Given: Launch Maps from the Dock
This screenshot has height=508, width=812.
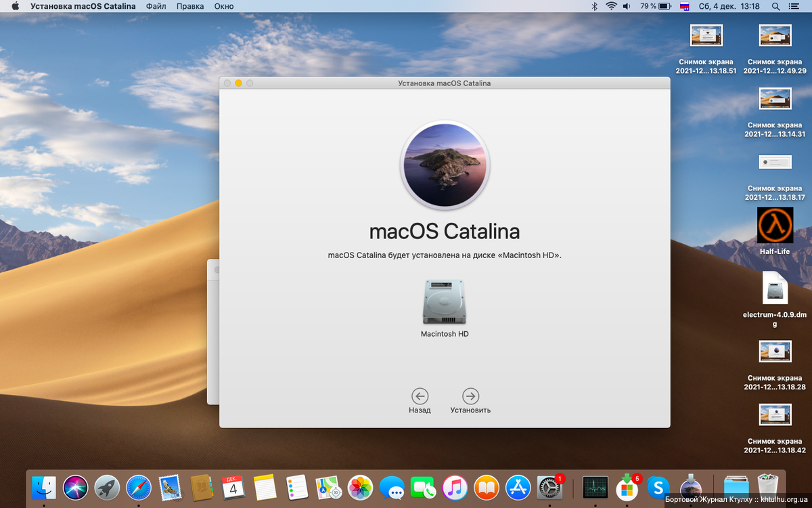Looking at the screenshot, I should coord(328,487).
